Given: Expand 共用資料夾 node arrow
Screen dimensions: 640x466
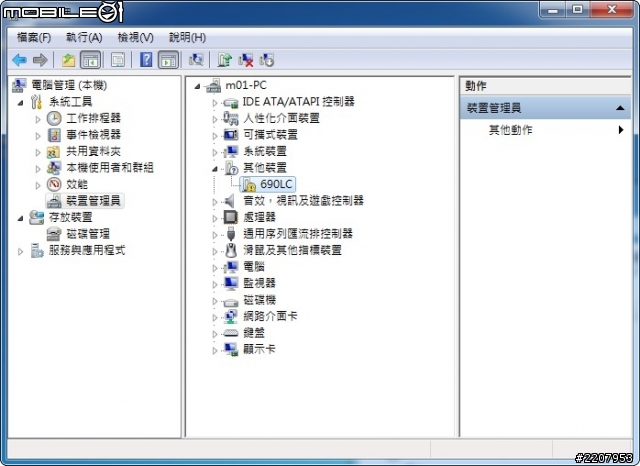Looking at the screenshot, I should [x=38, y=152].
